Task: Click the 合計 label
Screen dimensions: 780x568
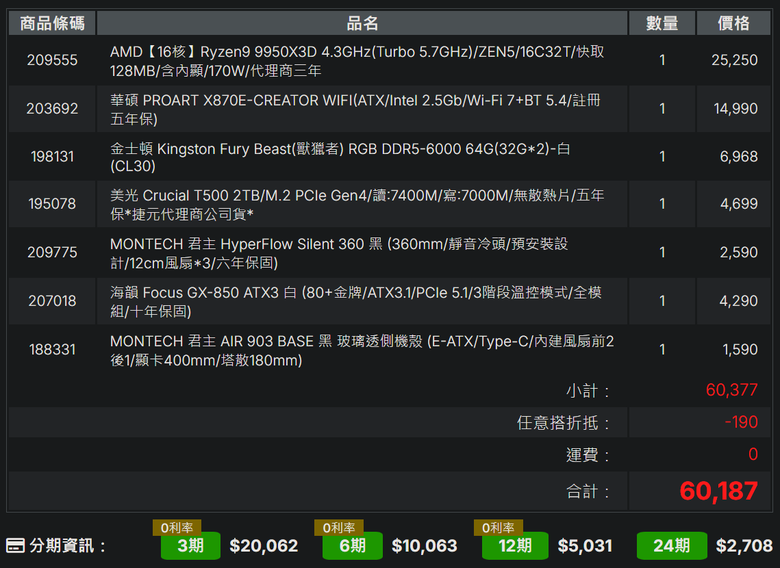Action: (587, 492)
